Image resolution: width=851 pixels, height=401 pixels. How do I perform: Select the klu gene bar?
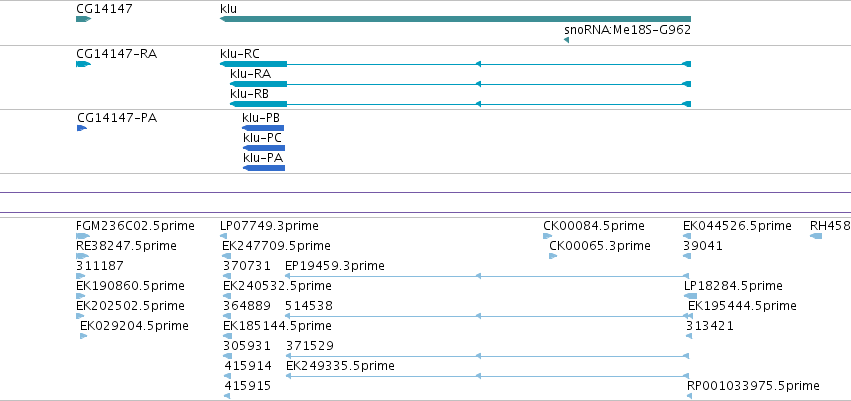(x=455, y=19)
